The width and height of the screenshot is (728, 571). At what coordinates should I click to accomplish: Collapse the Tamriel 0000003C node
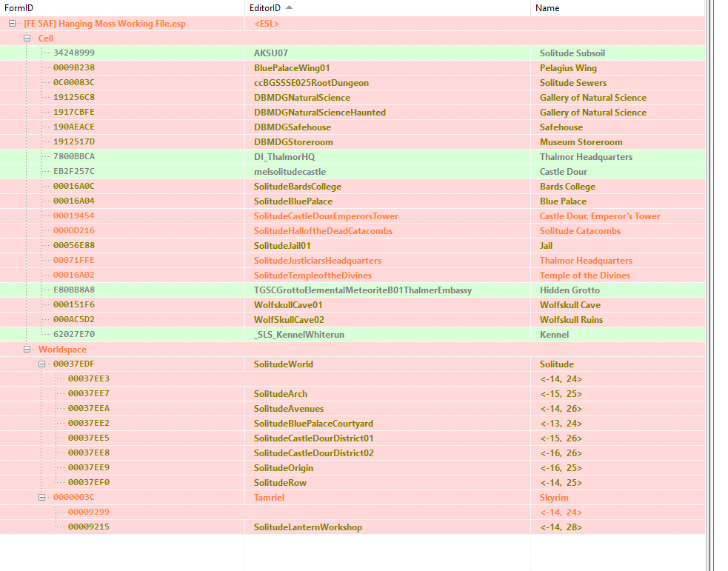42,497
